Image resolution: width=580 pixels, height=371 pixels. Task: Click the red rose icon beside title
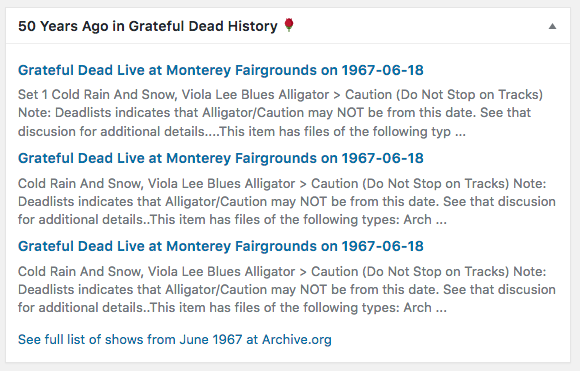coord(289,26)
